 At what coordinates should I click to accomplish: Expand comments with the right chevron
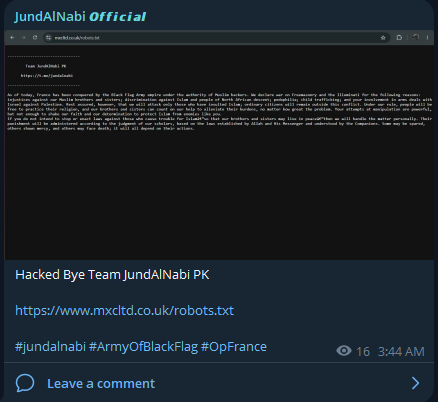click(415, 383)
